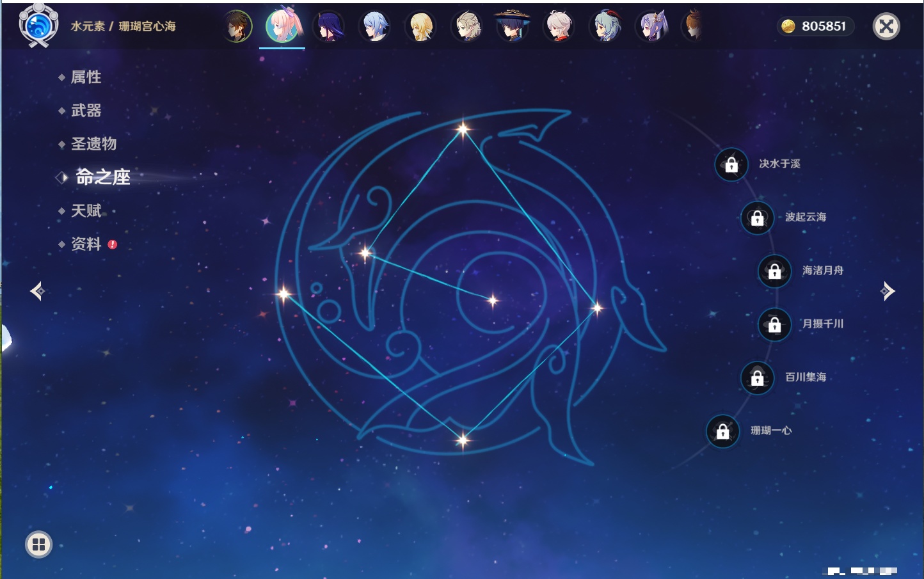Viewport: 924px width, 579px height.
Task: Click the 水元素 / 珊瑚宫心海 title text
Action: click(x=123, y=26)
